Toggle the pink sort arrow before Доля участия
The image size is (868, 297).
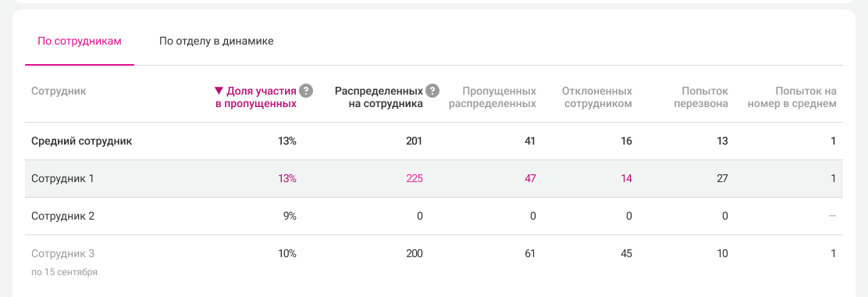pos(218,91)
